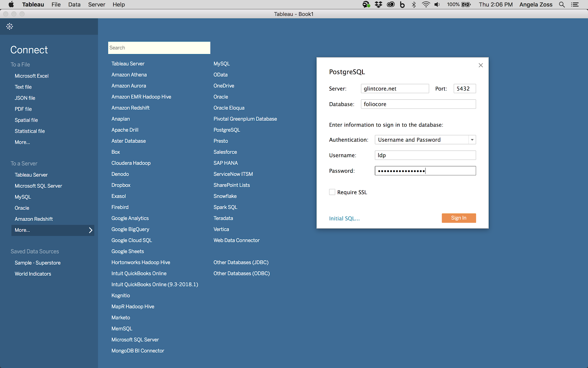
Task: Close the PostgreSQL dialog with X
Action: coord(481,65)
